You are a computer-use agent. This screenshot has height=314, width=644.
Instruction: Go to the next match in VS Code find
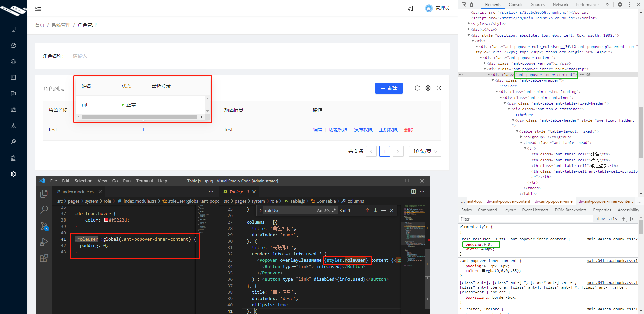coord(375,210)
